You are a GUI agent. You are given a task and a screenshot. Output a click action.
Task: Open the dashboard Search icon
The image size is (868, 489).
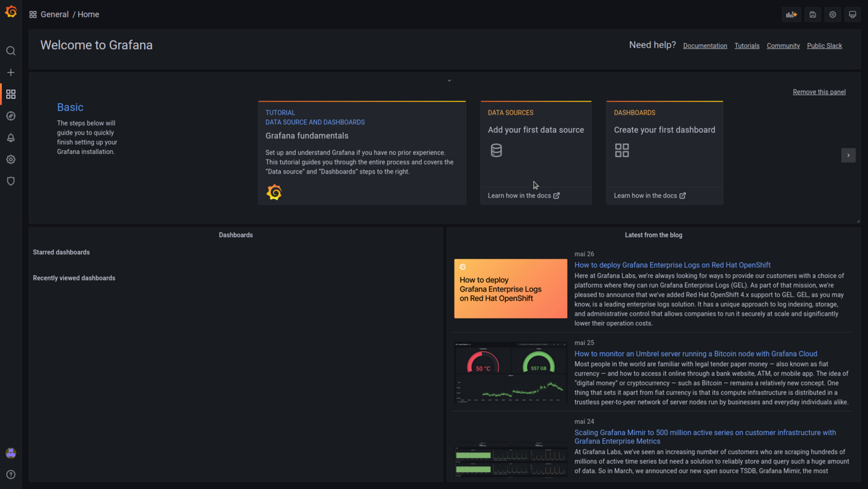point(11,51)
